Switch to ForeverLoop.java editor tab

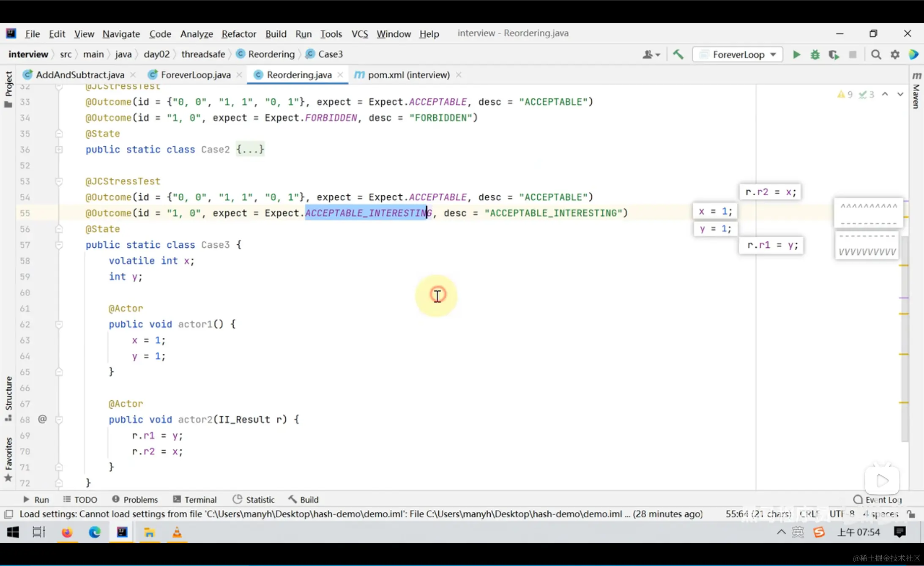click(195, 75)
